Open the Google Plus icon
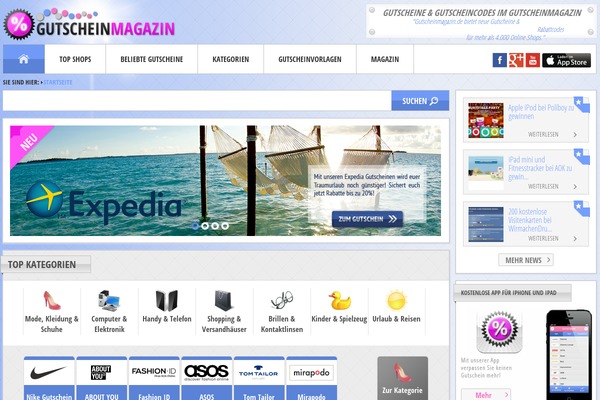Screen dimensions: 600x400 516,60
